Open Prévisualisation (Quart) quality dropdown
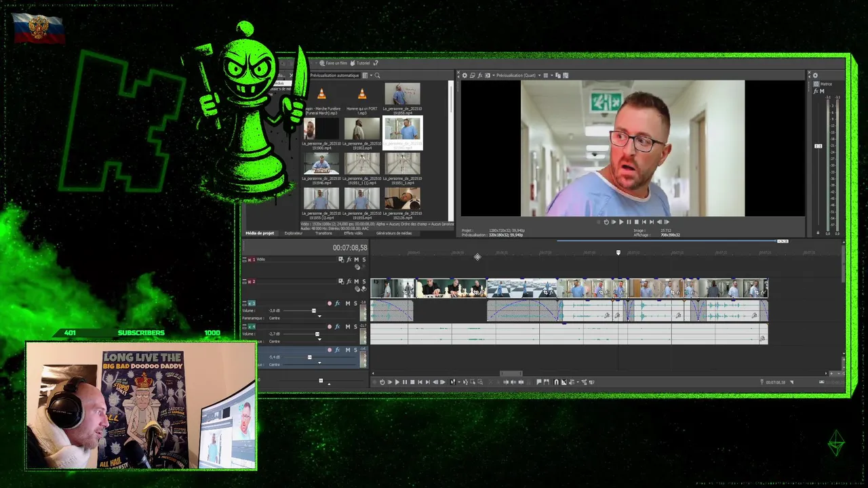Screen dimensions: 868x488 point(519,75)
